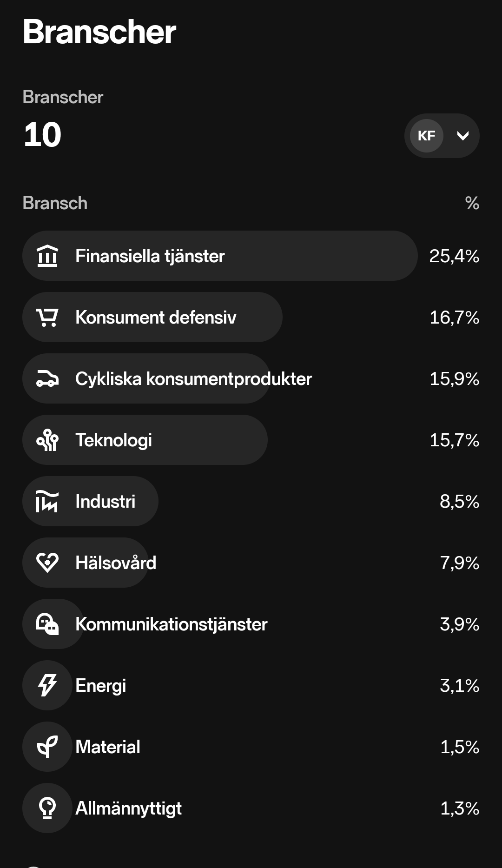
Task: Click the shopping cart icon for Konsument defensiv
Action: tap(47, 318)
